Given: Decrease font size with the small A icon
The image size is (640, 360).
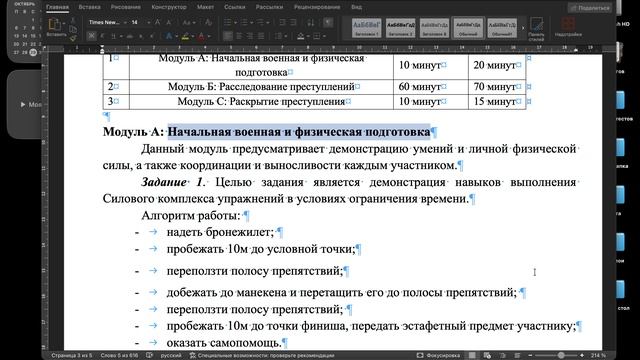Looking at the screenshot, I should [x=169, y=22].
